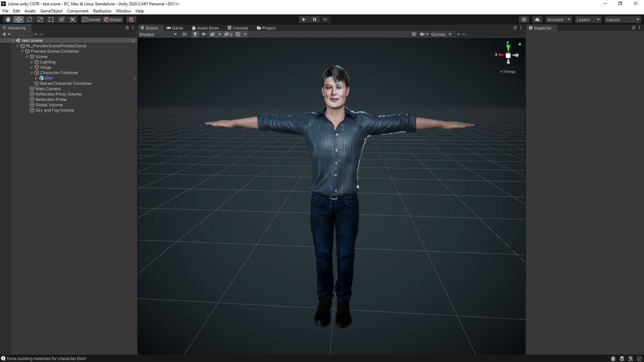Open the Gizmos dropdown arrow

(x=450, y=34)
